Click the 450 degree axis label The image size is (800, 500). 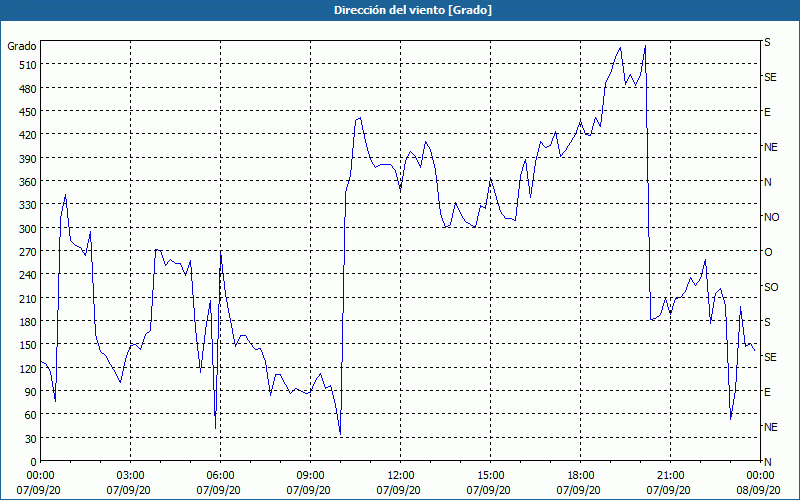(x=28, y=112)
